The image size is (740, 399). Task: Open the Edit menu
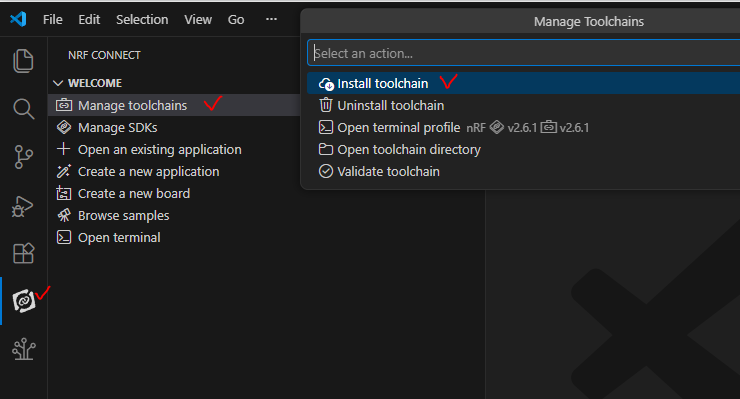pos(89,19)
